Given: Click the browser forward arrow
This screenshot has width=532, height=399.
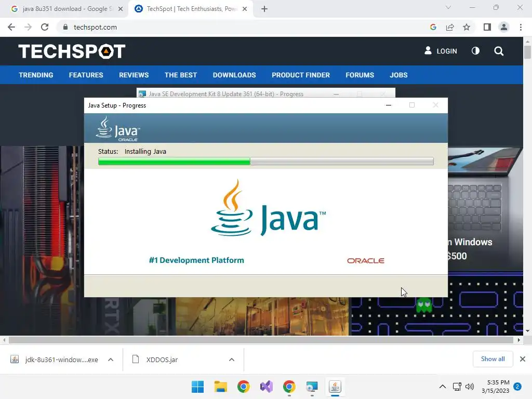Looking at the screenshot, I should [28, 27].
